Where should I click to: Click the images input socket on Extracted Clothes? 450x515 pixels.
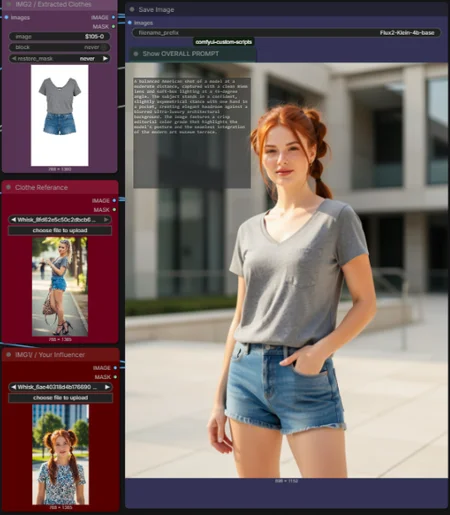point(6,17)
